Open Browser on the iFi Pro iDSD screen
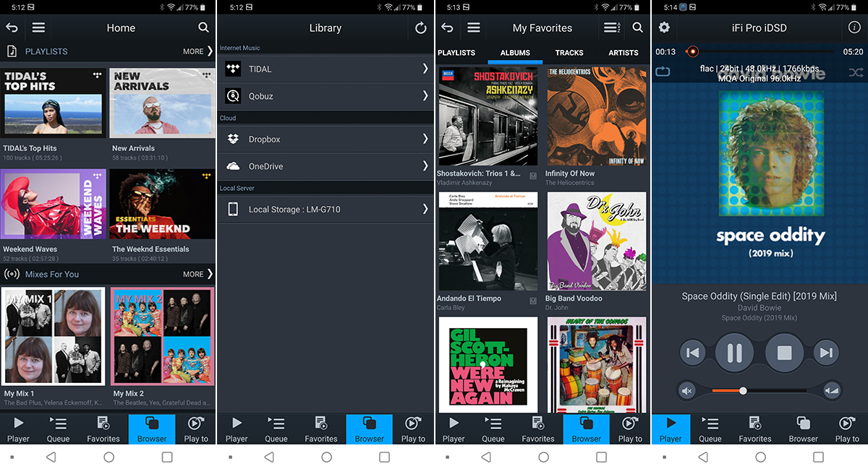Screen dimensions: 868x469 [x=804, y=429]
